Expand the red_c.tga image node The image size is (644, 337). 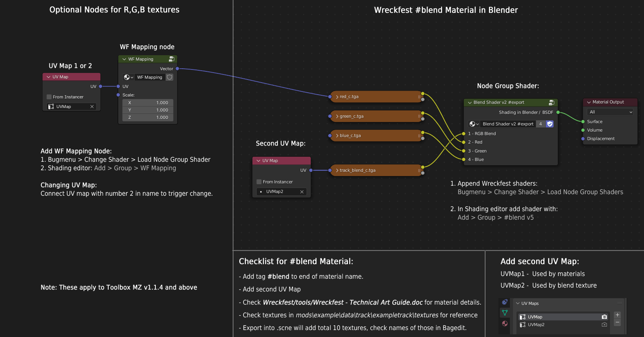(x=337, y=97)
